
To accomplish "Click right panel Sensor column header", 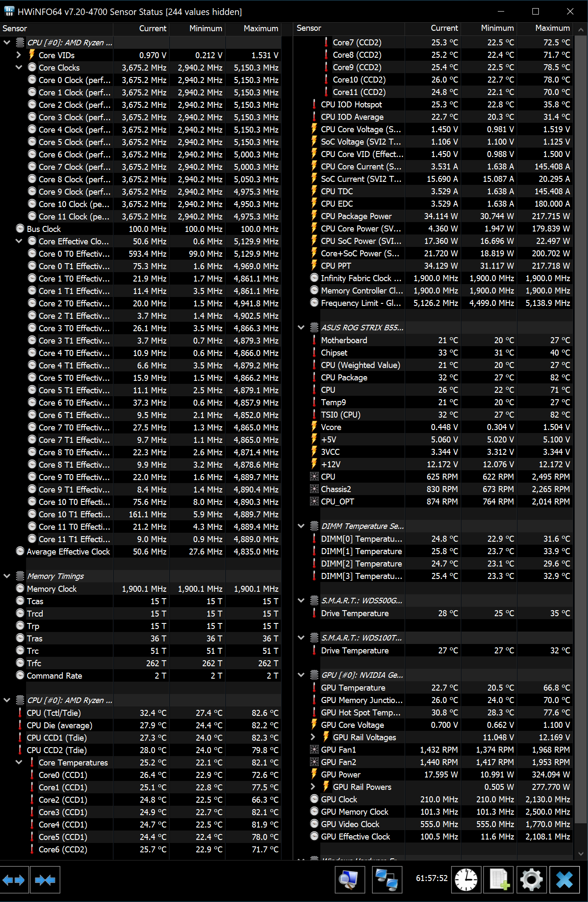I will click(349, 28).
